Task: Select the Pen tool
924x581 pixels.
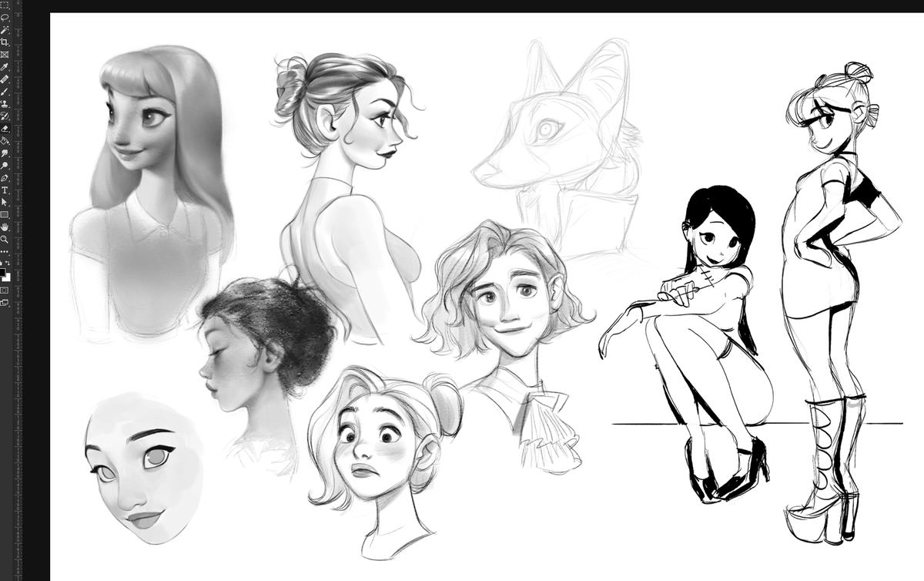Action: [5, 178]
